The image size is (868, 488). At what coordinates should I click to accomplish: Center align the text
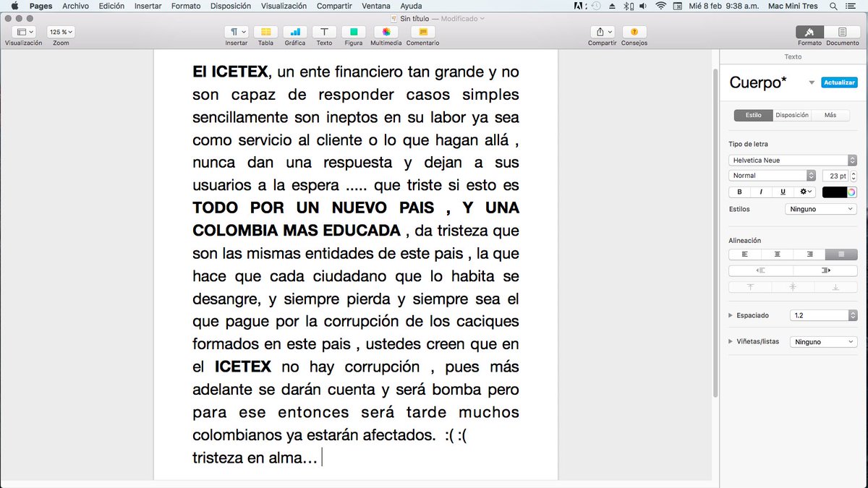(x=778, y=254)
